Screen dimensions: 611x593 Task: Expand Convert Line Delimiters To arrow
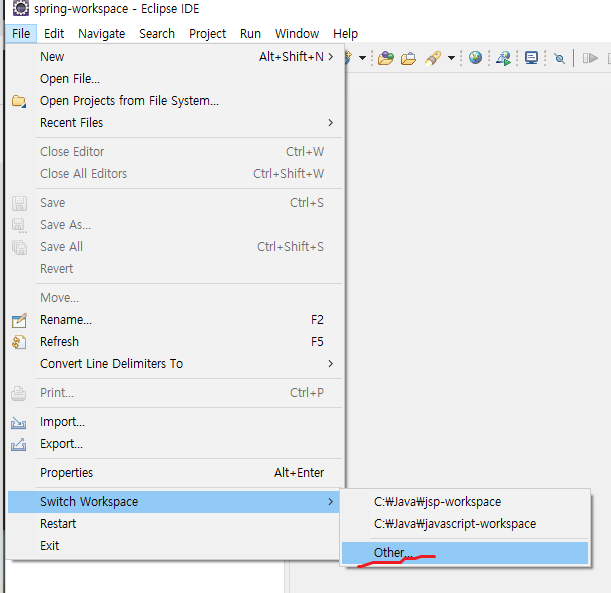[330, 364]
